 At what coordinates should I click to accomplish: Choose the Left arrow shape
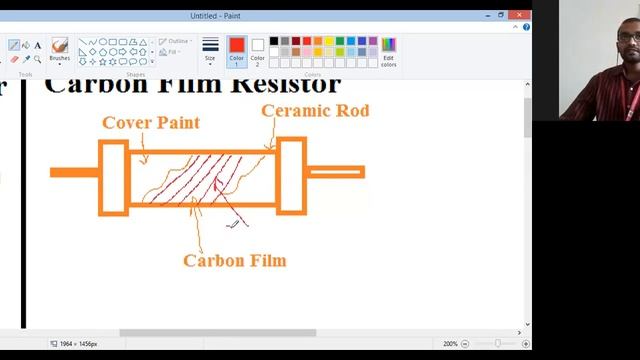pyautogui.click(x=133, y=52)
